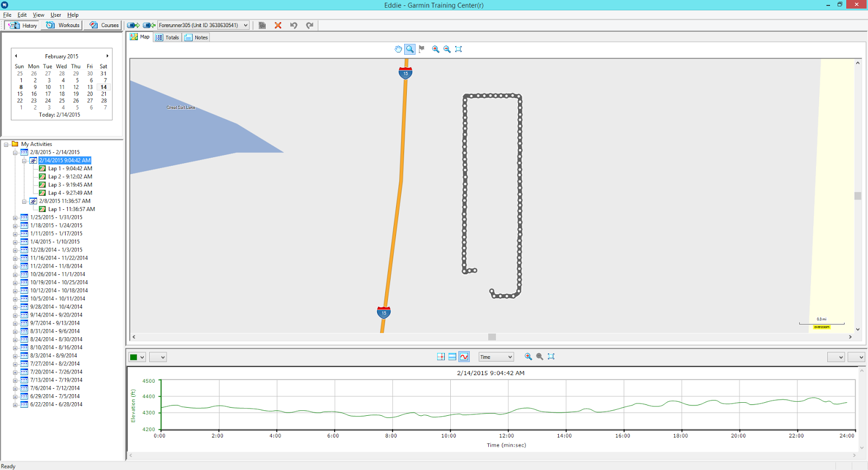
Task: Collapse the 2/8/2015 11:36:57 AM activity
Action: click(24, 202)
